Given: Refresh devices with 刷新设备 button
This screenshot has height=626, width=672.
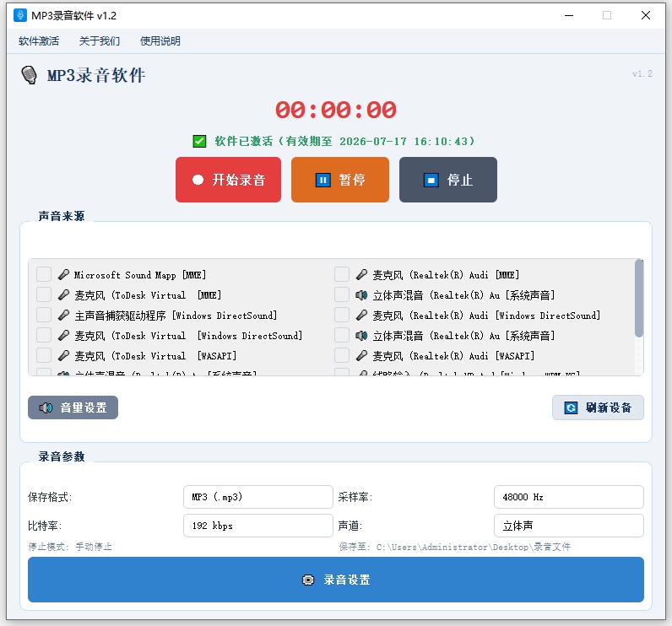Looking at the screenshot, I should pyautogui.click(x=598, y=407).
